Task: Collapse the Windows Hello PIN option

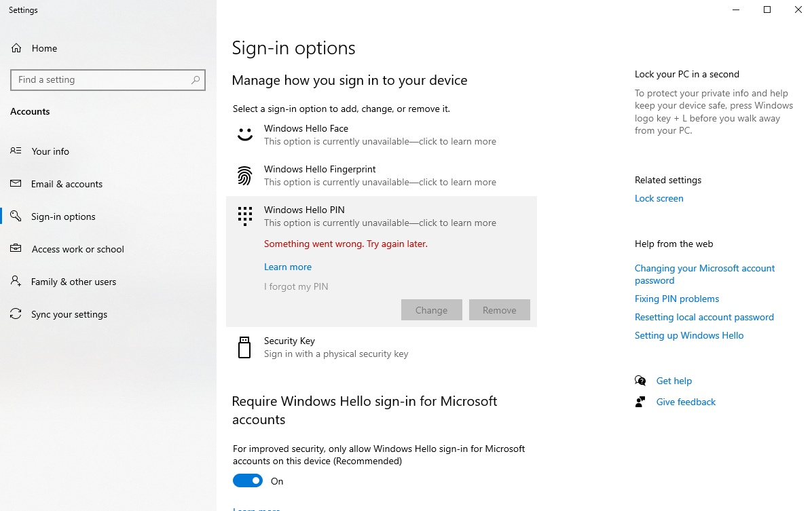Action: pyautogui.click(x=381, y=216)
